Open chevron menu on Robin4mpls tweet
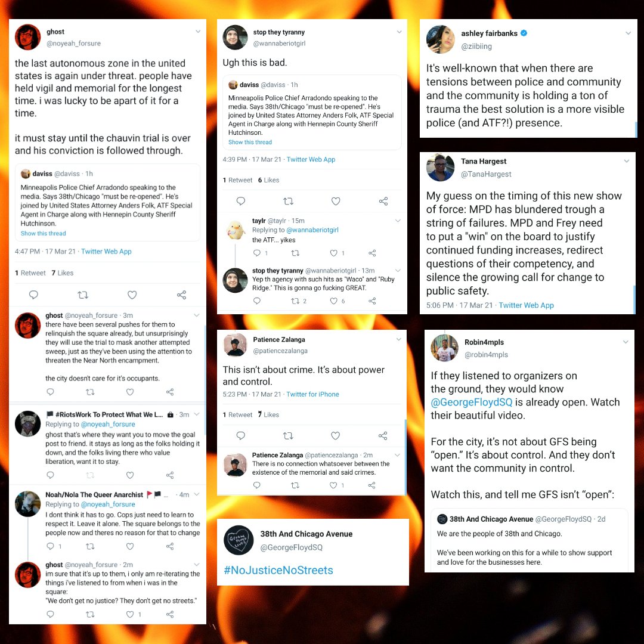This screenshot has width=644, height=644. pyautogui.click(x=626, y=342)
